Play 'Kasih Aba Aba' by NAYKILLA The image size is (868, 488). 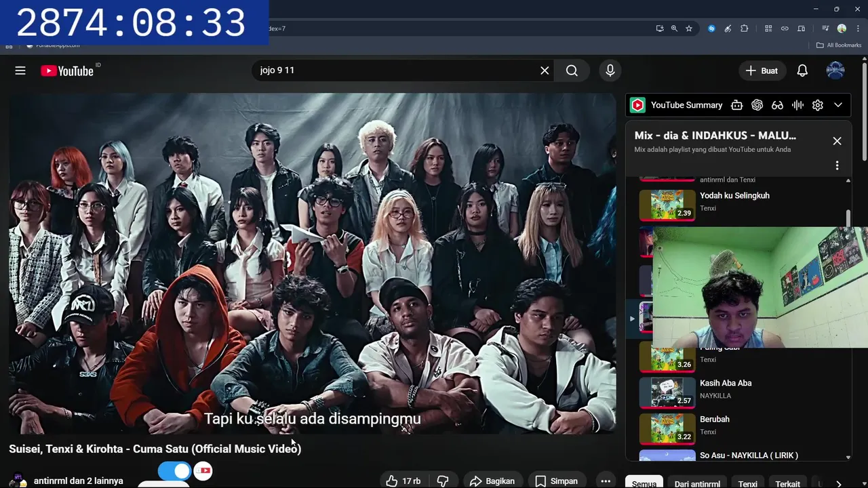pyautogui.click(x=726, y=383)
